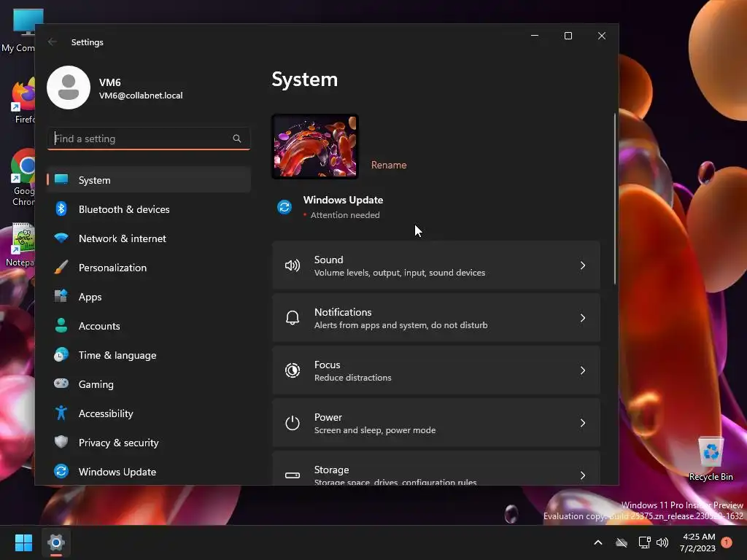Image resolution: width=747 pixels, height=560 pixels.
Task: Click the Storage drive icon
Action: click(293, 475)
